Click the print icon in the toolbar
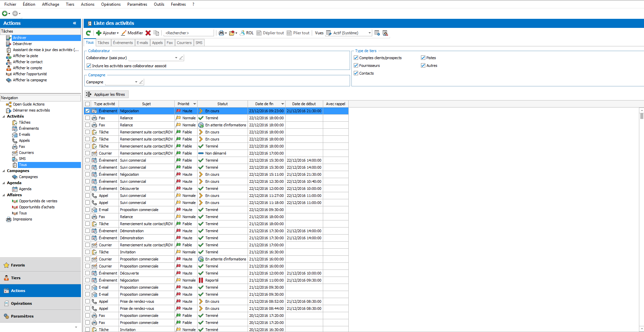 [x=220, y=33]
